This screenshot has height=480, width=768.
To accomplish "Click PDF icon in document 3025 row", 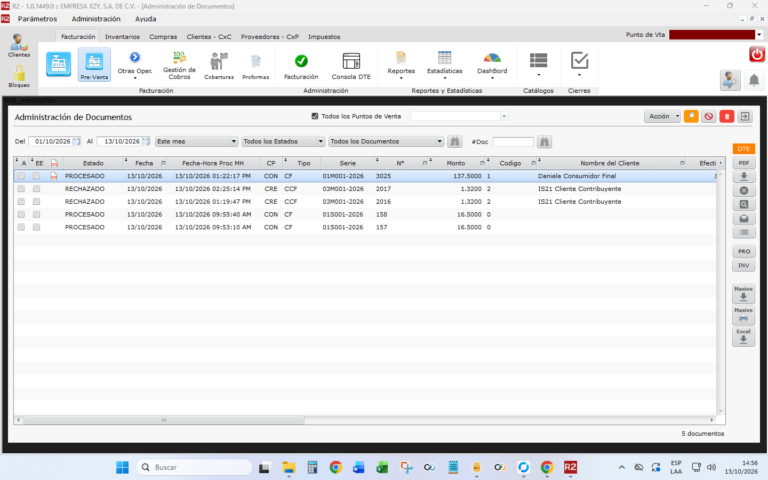I will click(54, 176).
